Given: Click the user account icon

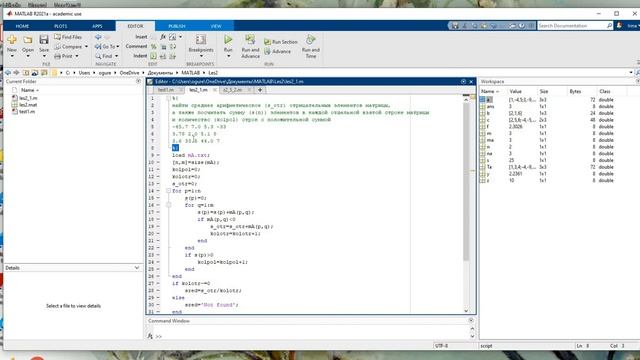Looking at the screenshot, I should pos(619,26).
